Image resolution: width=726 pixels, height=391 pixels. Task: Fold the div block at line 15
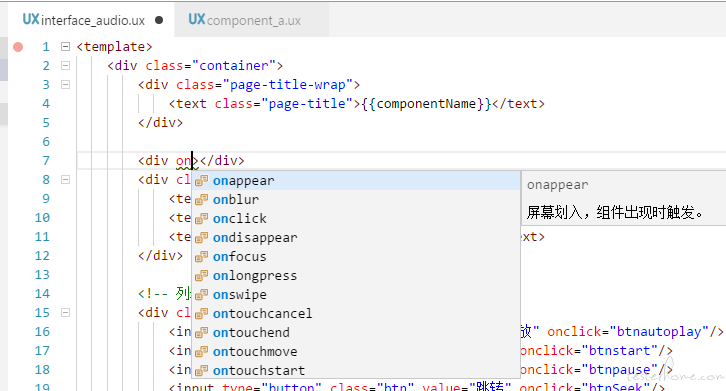pyautogui.click(x=65, y=312)
